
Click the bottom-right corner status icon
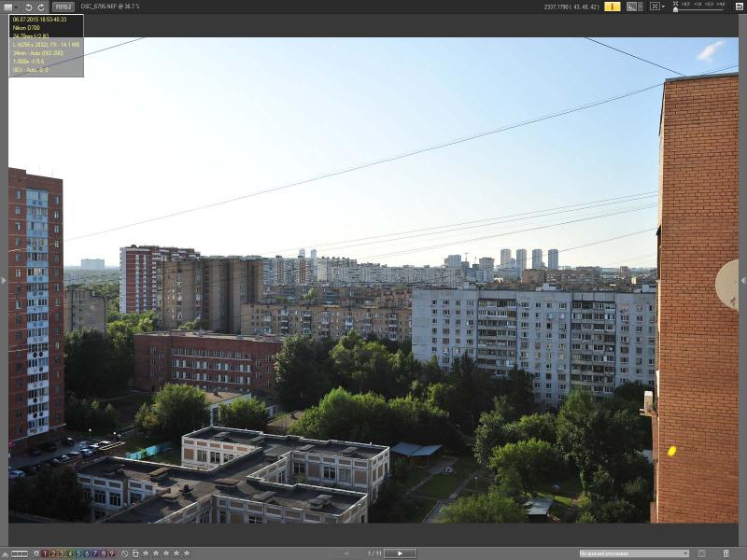pos(726,553)
